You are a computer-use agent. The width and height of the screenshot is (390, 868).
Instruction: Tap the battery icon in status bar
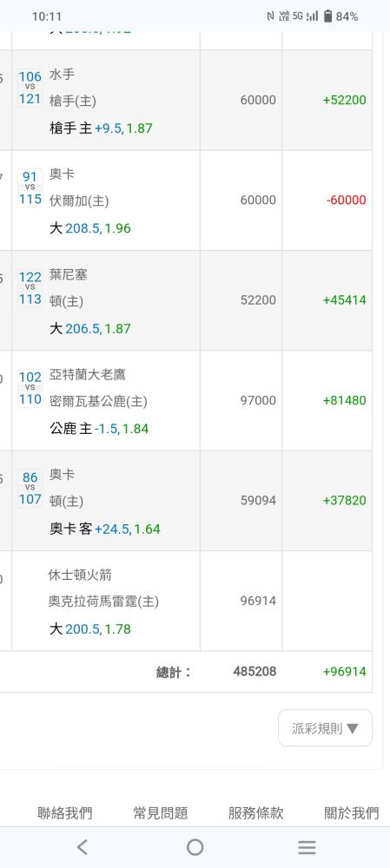click(328, 16)
